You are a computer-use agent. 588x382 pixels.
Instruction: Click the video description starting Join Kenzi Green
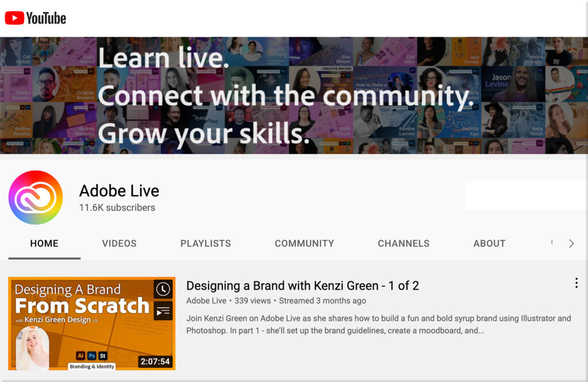coord(379,324)
